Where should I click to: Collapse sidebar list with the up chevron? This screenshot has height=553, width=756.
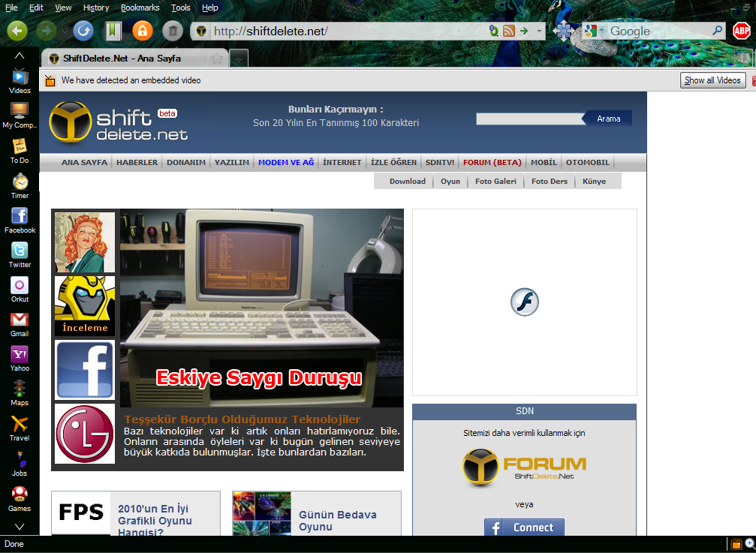point(20,56)
